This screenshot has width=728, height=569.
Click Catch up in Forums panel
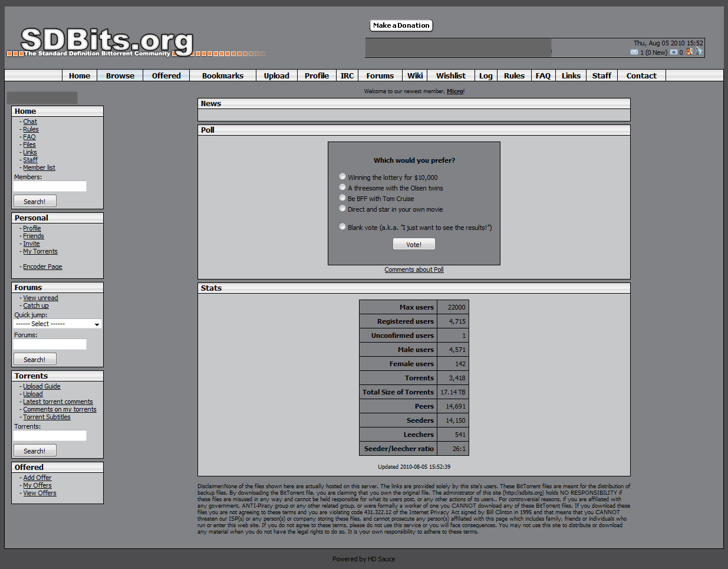(x=36, y=305)
